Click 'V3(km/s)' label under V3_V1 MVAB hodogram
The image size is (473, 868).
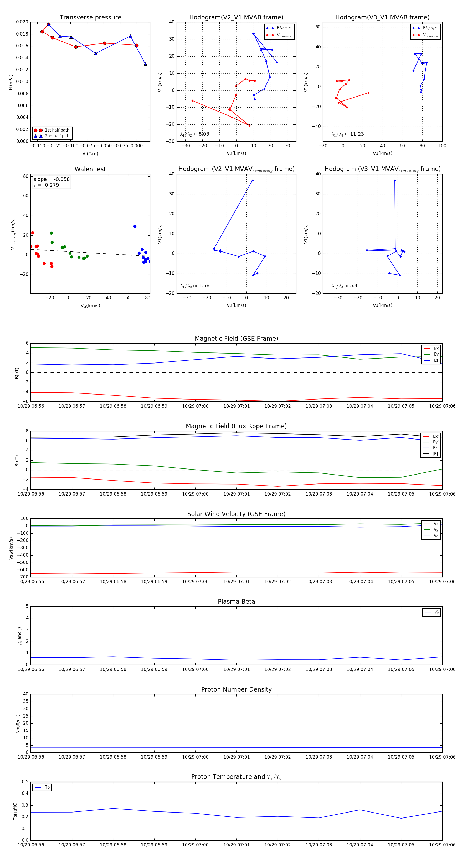click(x=382, y=154)
